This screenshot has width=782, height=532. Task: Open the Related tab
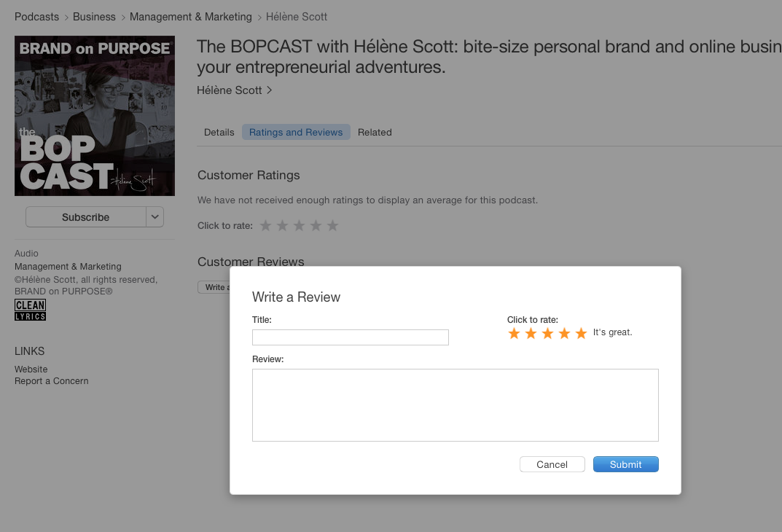click(x=375, y=132)
